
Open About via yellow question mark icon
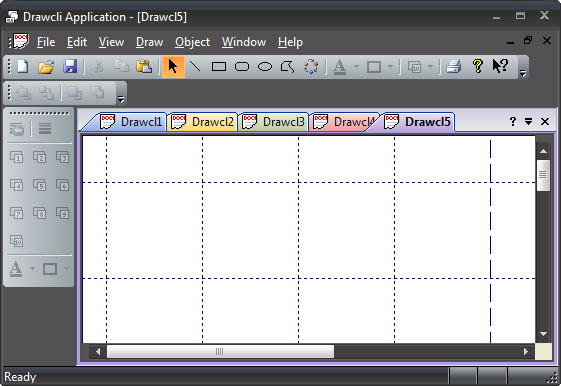tap(478, 67)
